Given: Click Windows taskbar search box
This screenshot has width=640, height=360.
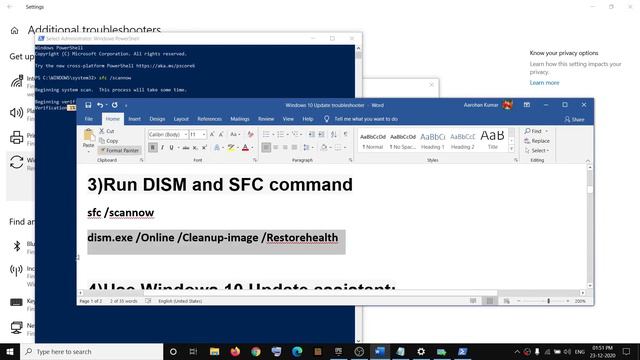Looking at the screenshot, I should [92, 351].
